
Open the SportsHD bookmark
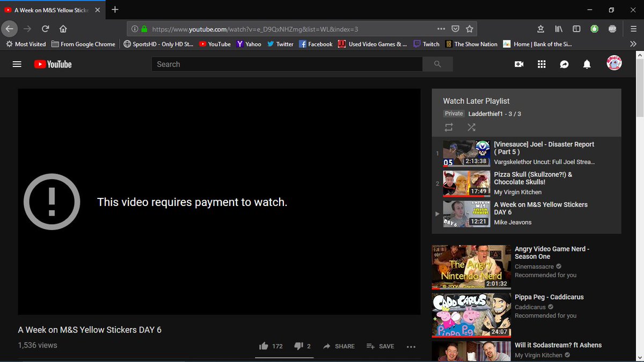click(x=158, y=44)
